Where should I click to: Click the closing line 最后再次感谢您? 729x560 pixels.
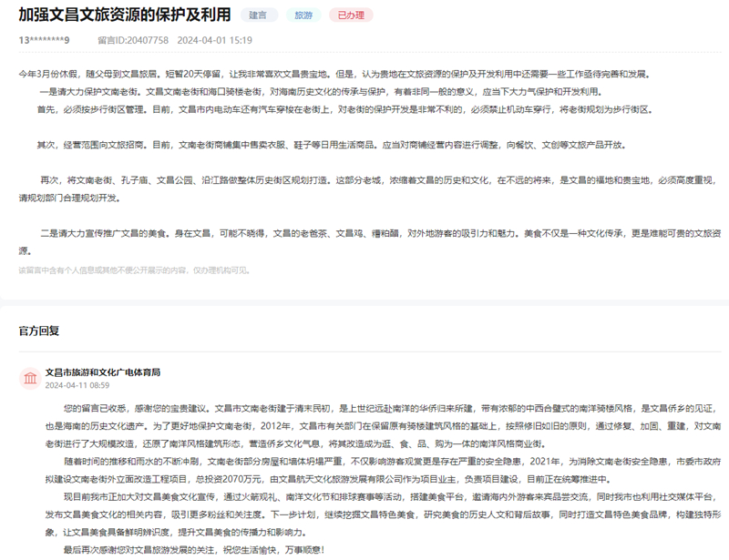pos(193,551)
